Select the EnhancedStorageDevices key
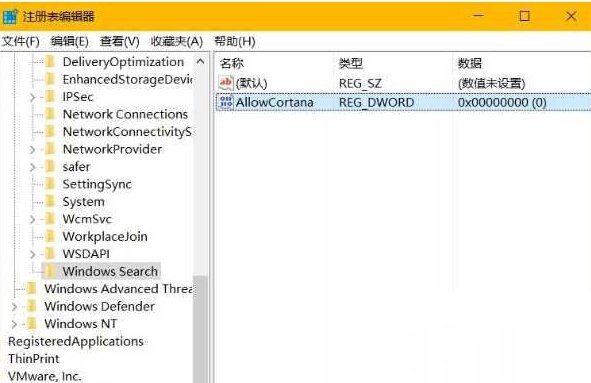The height and width of the screenshot is (383, 591). (x=127, y=79)
